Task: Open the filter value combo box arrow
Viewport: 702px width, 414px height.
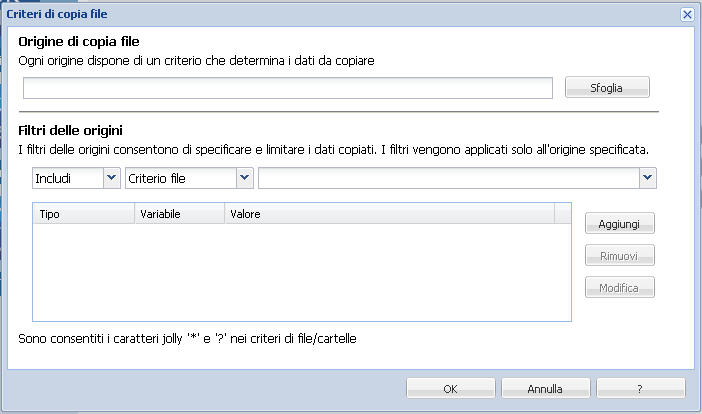Action: click(648, 177)
